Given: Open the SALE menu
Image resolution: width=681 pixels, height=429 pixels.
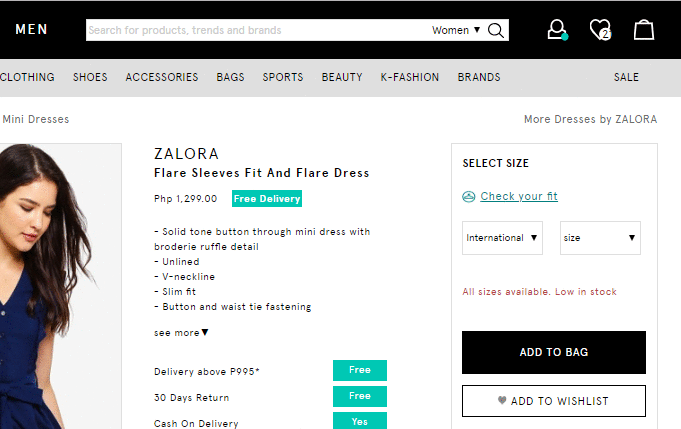Looking at the screenshot, I should [626, 77].
